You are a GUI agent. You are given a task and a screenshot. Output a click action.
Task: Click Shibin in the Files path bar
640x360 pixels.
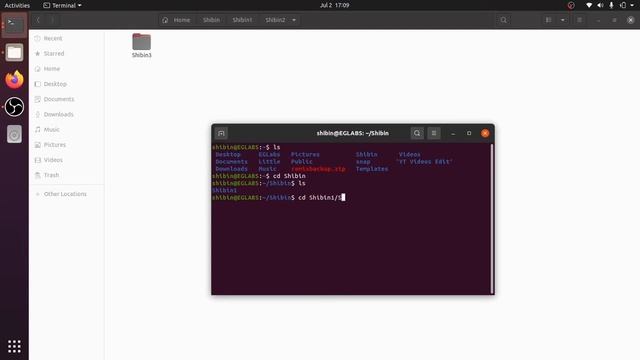point(211,20)
